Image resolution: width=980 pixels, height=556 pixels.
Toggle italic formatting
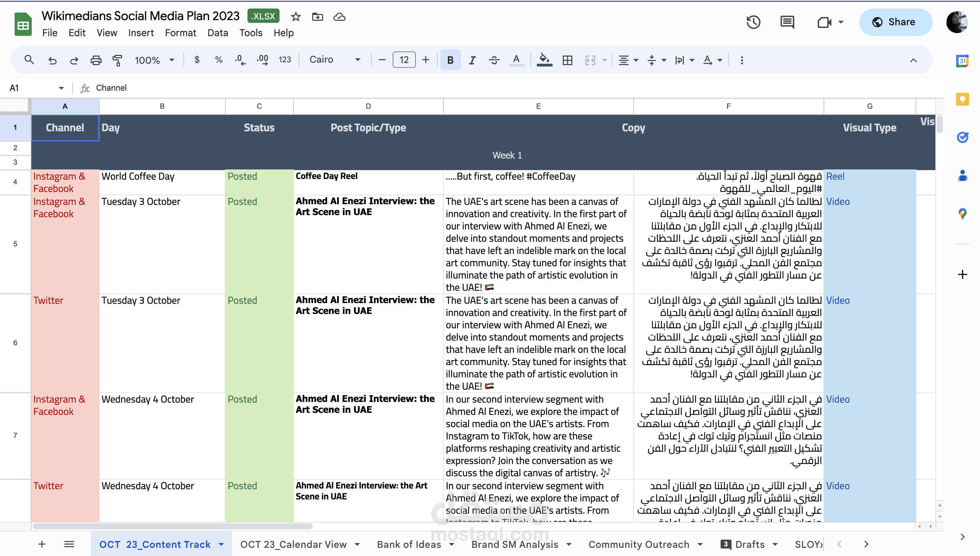coord(472,60)
